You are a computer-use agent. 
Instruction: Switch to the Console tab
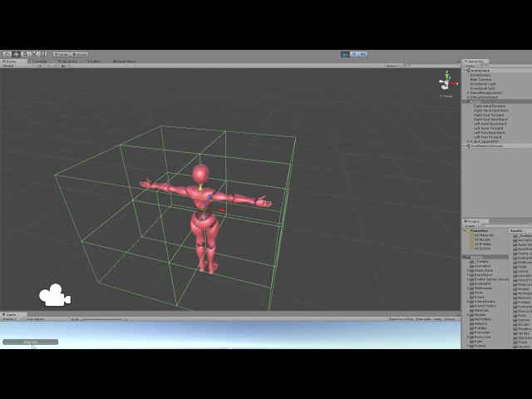[x=39, y=62]
